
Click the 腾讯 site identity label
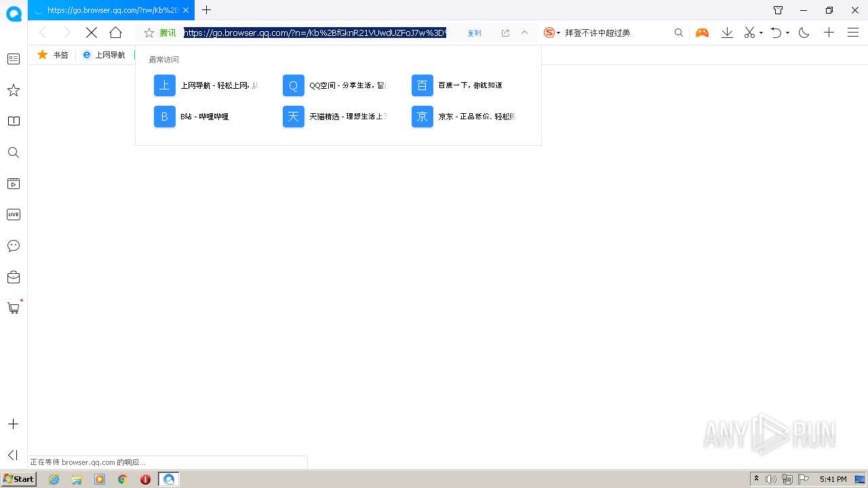167,33
